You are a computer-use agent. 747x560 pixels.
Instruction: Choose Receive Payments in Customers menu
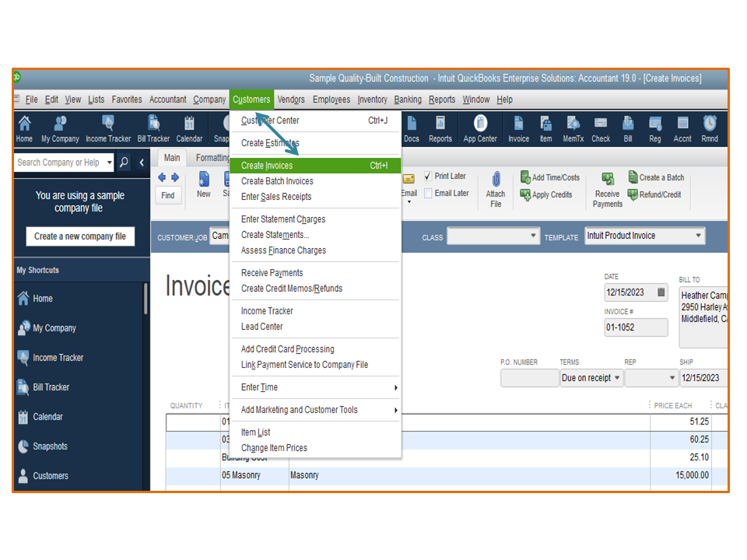(315, 273)
